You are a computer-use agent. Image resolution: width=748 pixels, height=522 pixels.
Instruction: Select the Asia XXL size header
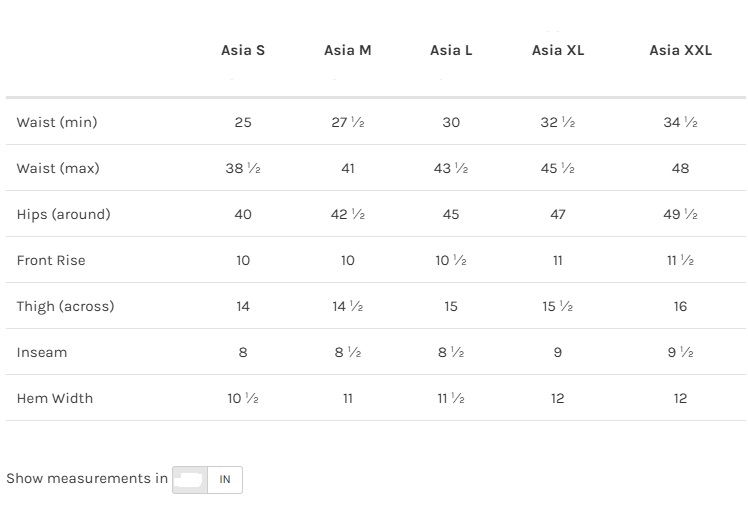(680, 50)
